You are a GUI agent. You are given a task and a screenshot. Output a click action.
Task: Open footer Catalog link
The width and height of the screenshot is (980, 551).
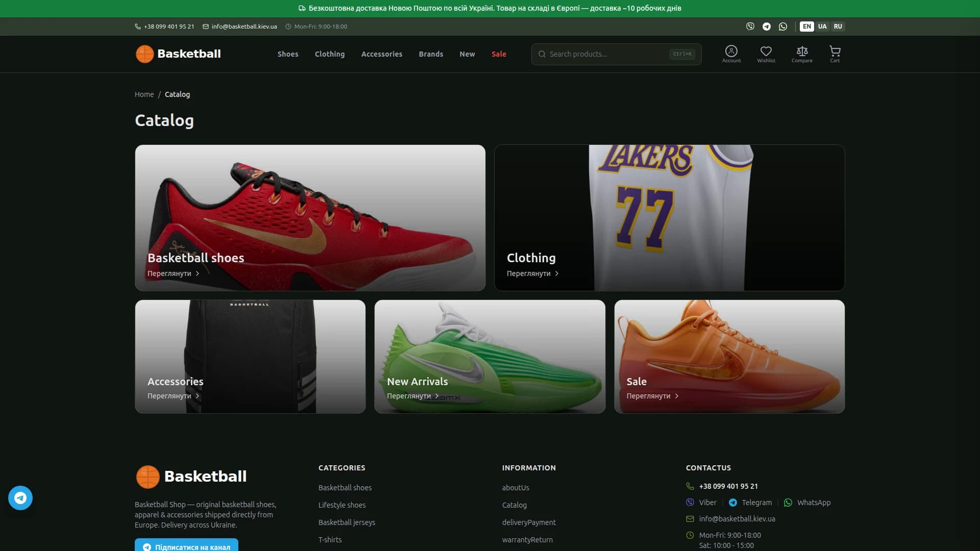pos(514,505)
